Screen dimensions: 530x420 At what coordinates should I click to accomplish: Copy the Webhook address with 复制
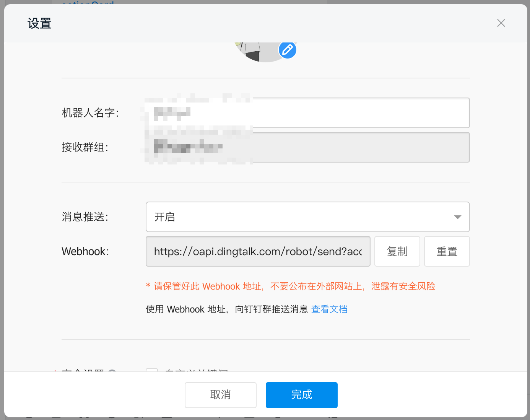[397, 251]
